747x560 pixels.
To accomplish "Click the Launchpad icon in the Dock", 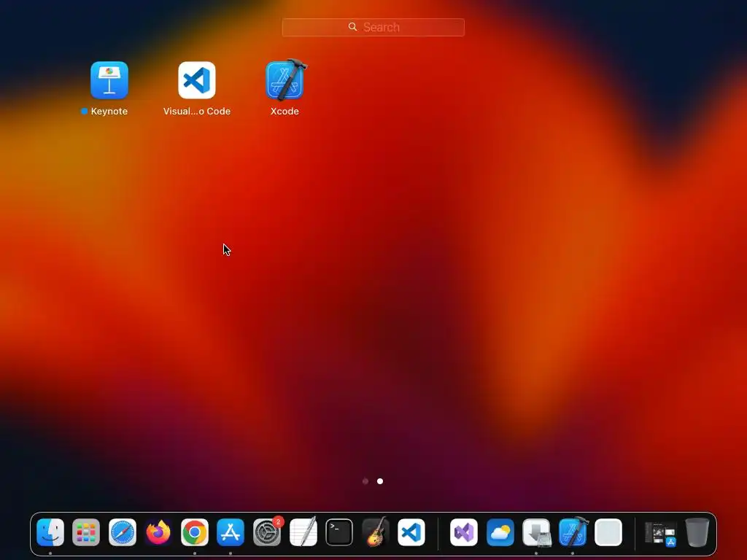I will click(86, 532).
